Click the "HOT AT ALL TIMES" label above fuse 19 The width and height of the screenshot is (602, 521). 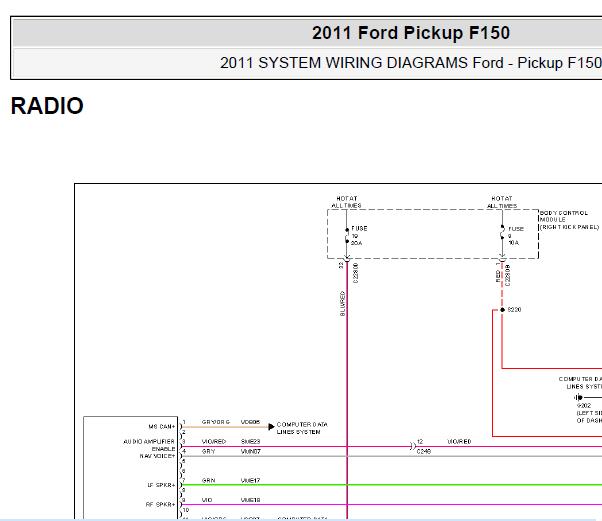346,202
